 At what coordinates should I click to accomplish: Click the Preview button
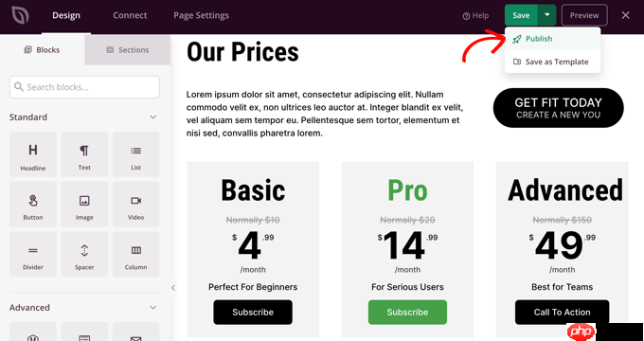[584, 15]
